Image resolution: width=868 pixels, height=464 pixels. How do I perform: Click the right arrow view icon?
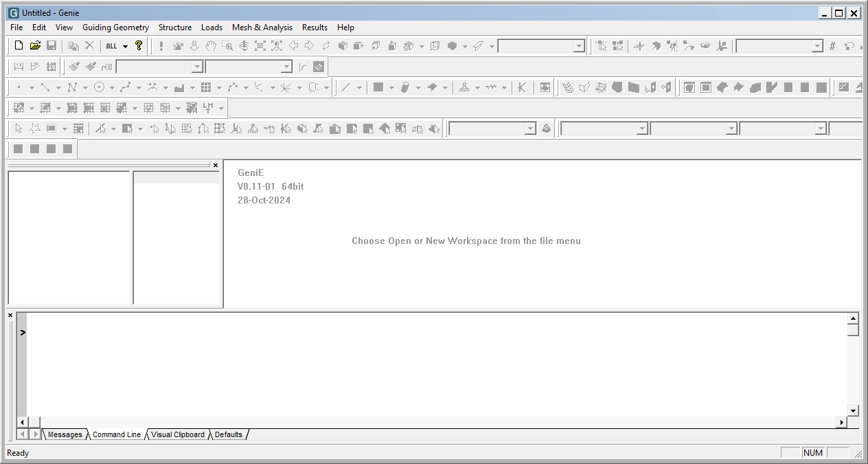coord(310,46)
